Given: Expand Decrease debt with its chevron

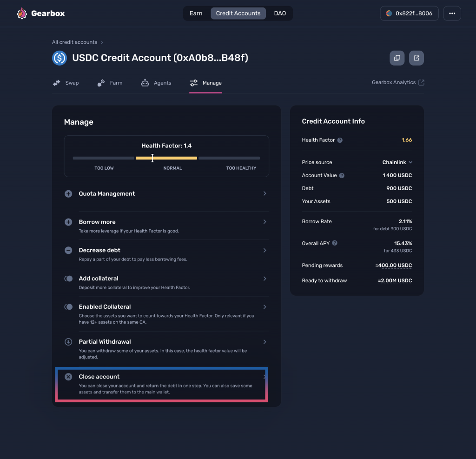Looking at the screenshot, I should click(264, 250).
